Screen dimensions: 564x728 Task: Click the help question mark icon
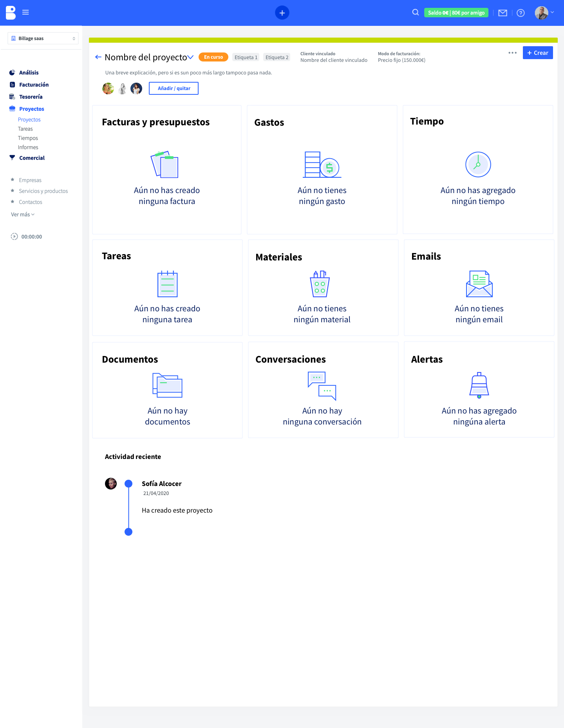[x=521, y=13]
